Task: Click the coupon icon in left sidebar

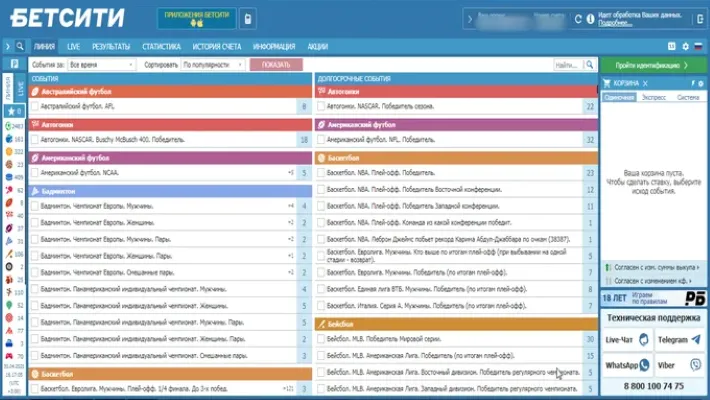Action: (14, 64)
